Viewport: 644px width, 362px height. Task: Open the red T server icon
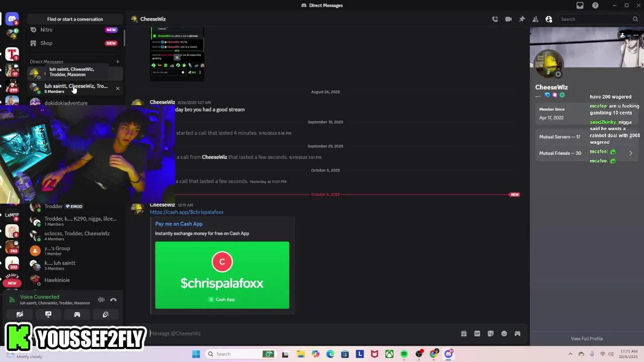click(12, 54)
